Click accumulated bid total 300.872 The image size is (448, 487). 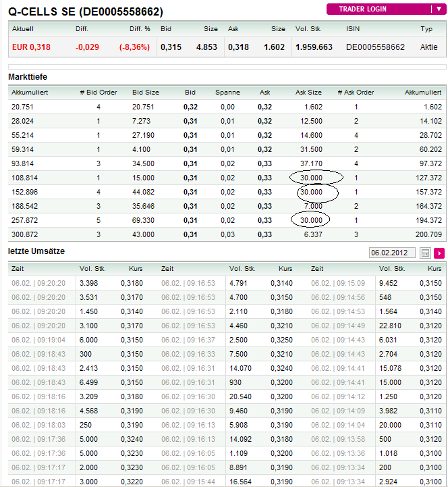pos(25,234)
